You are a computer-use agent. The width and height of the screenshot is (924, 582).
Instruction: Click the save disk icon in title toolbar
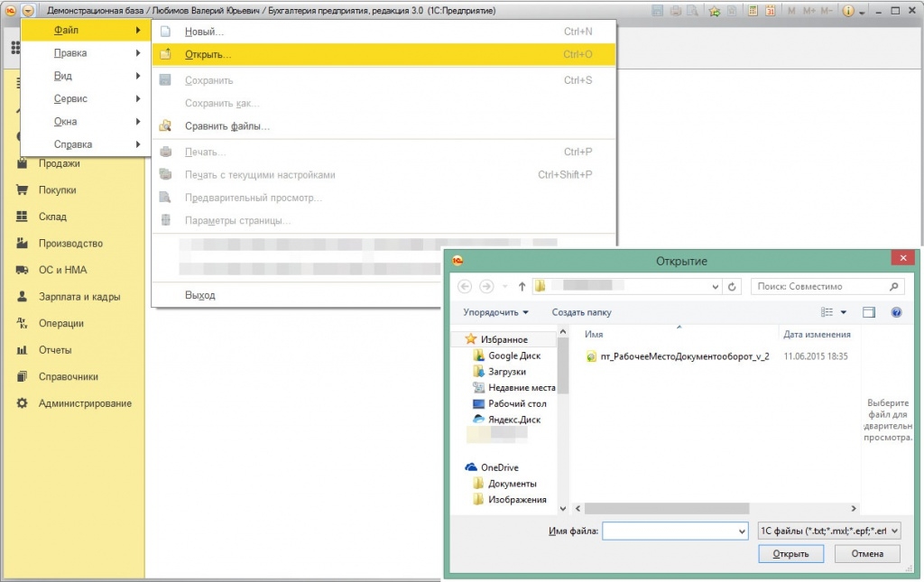[658, 11]
